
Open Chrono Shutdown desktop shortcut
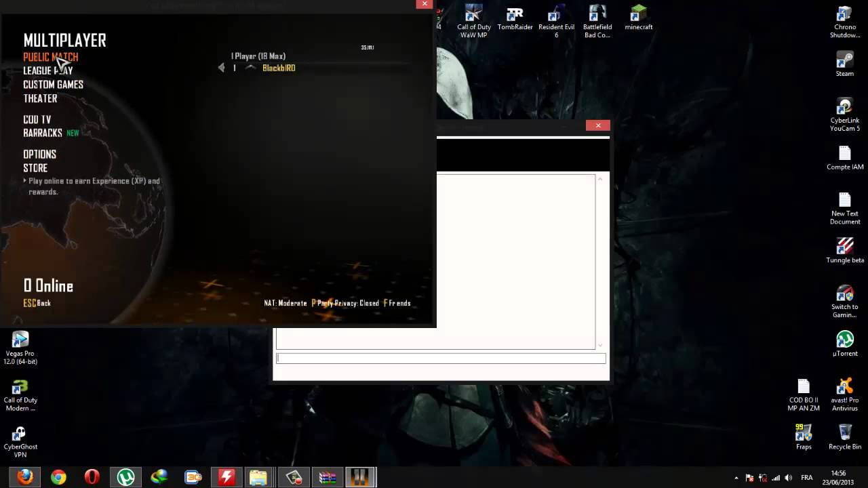tap(844, 22)
